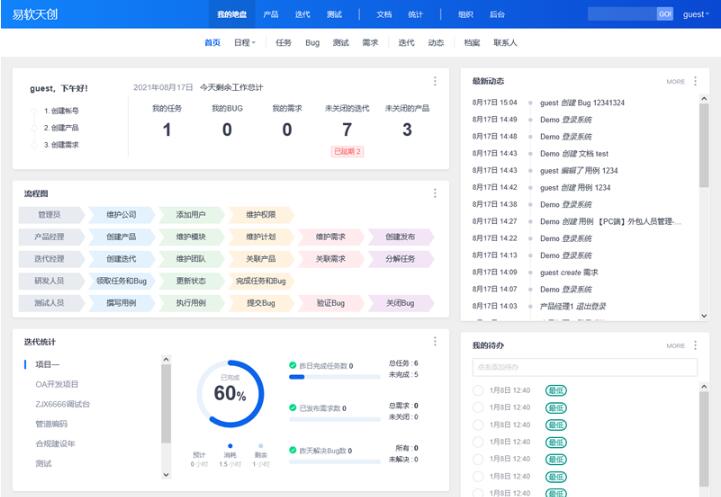Select OA开发项目 in the 迭代统计 list
Viewport: 721px width, 497px height.
point(57,384)
